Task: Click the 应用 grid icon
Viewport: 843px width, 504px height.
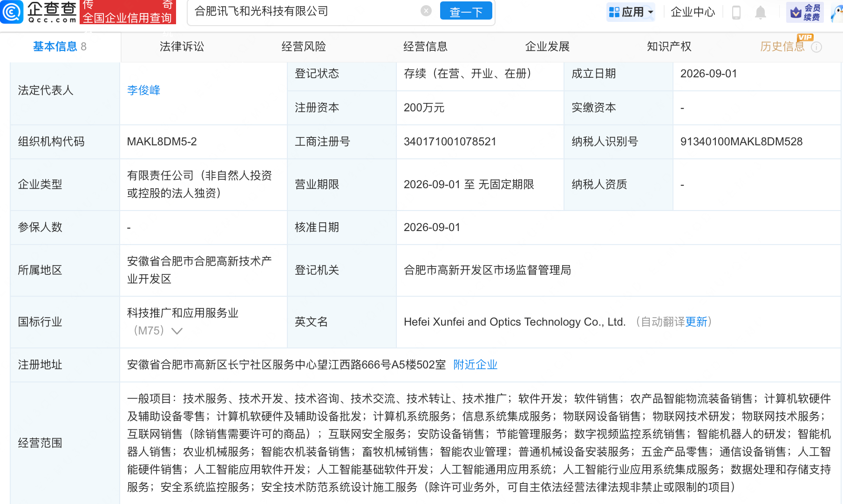Action: 614,12
